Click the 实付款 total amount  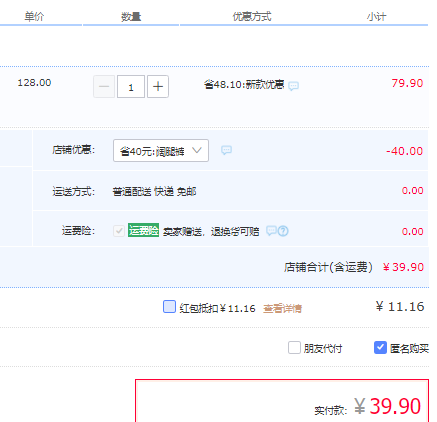tap(387, 406)
